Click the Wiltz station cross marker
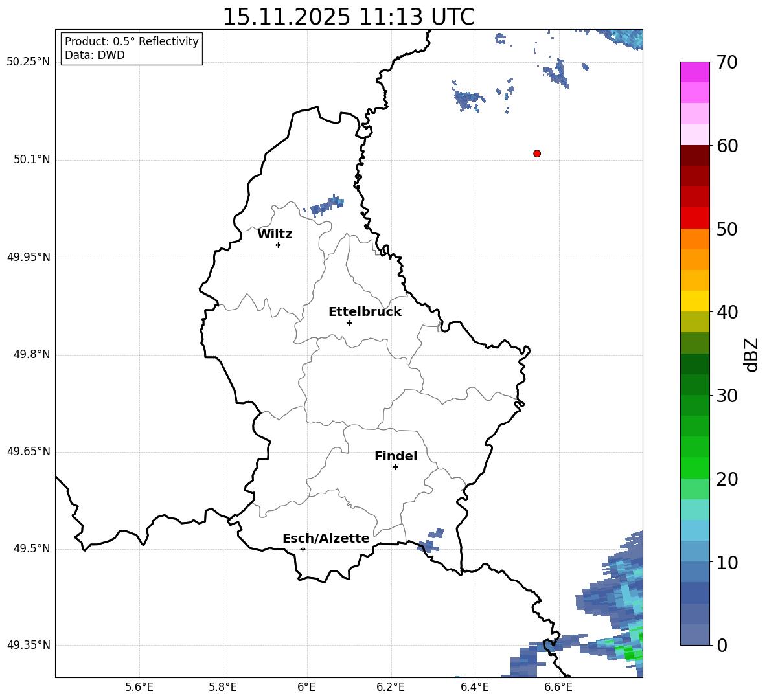767x700 pixels. 278,245
